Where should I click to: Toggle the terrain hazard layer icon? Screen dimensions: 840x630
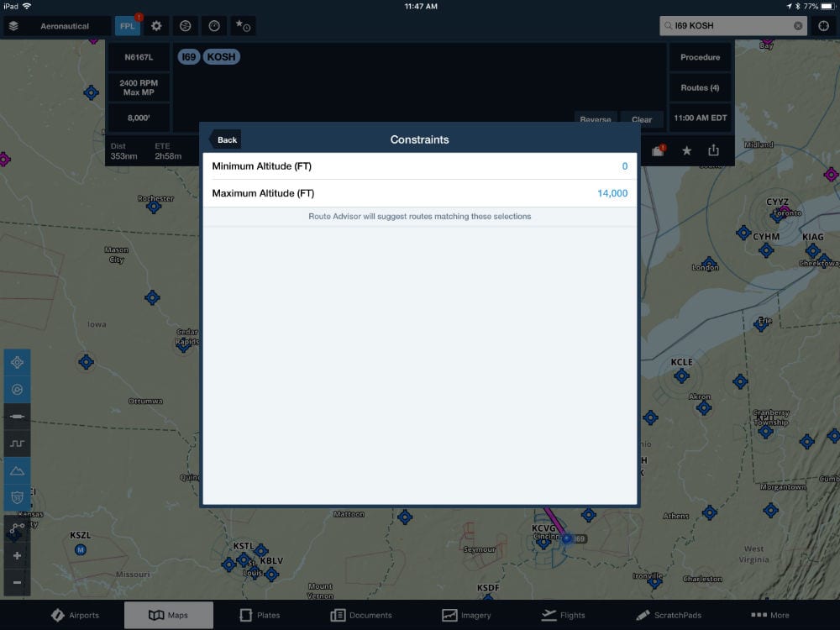tap(17, 496)
